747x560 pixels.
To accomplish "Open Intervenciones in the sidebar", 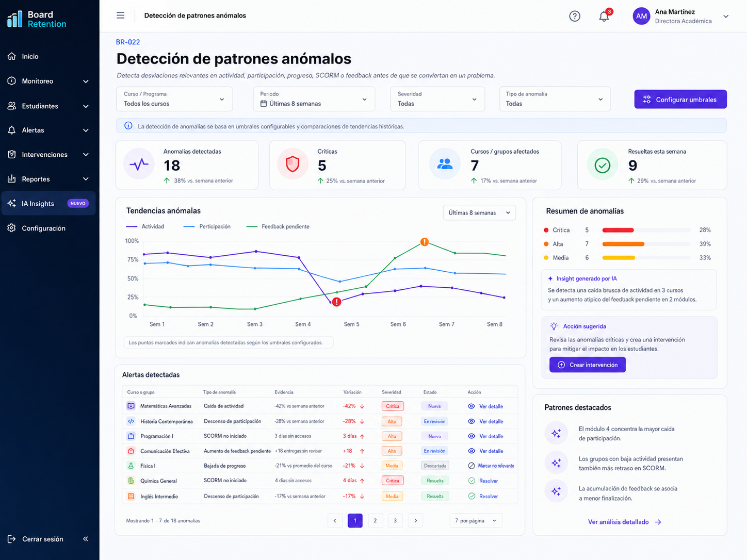I will point(50,154).
